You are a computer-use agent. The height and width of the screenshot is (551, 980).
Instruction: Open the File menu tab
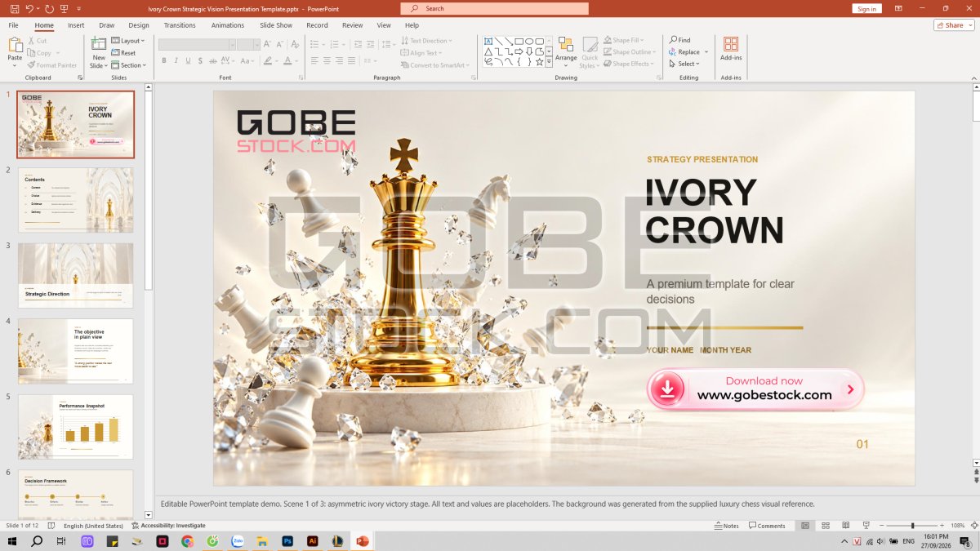(13, 25)
